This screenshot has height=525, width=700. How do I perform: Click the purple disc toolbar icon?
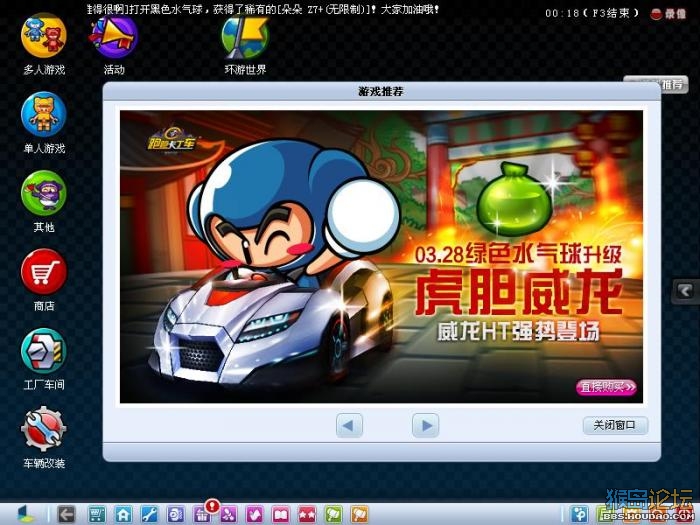pyautogui.click(x=175, y=515)
